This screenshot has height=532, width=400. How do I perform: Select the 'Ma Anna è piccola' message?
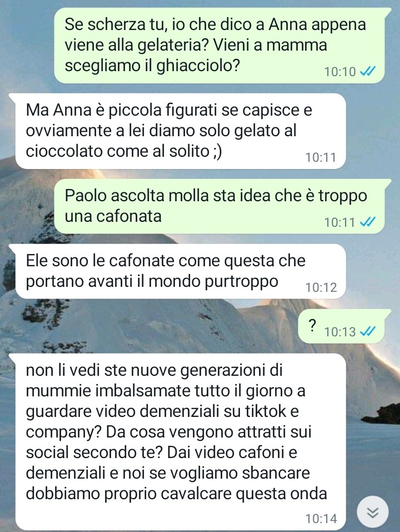[181, 131]
